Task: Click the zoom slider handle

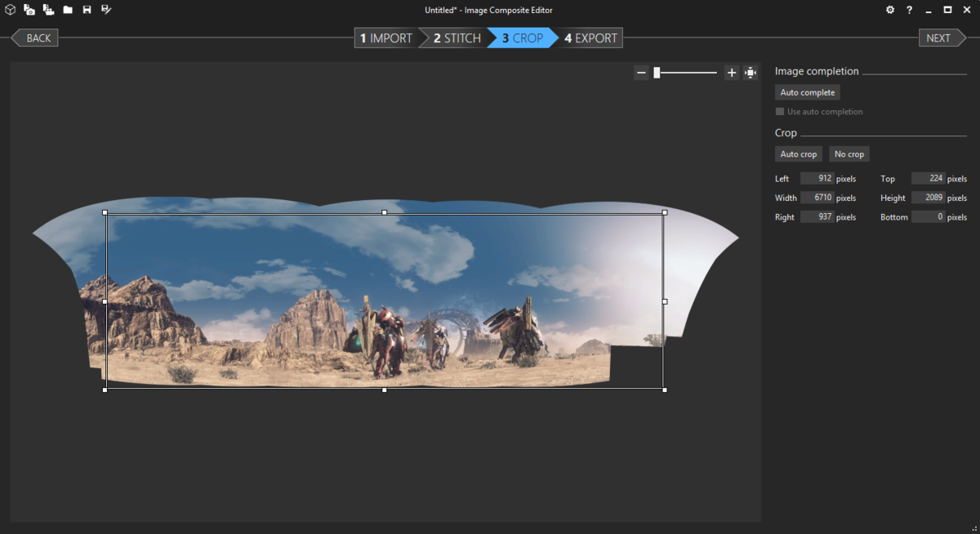Action: 657,73
